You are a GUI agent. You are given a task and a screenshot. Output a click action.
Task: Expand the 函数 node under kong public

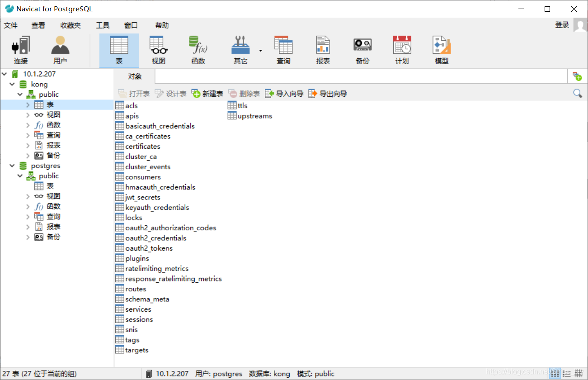[x=28, y=125]
